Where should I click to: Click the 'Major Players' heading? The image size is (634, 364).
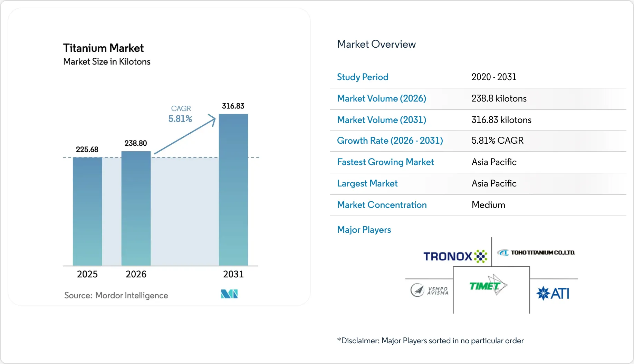[364, 230]
